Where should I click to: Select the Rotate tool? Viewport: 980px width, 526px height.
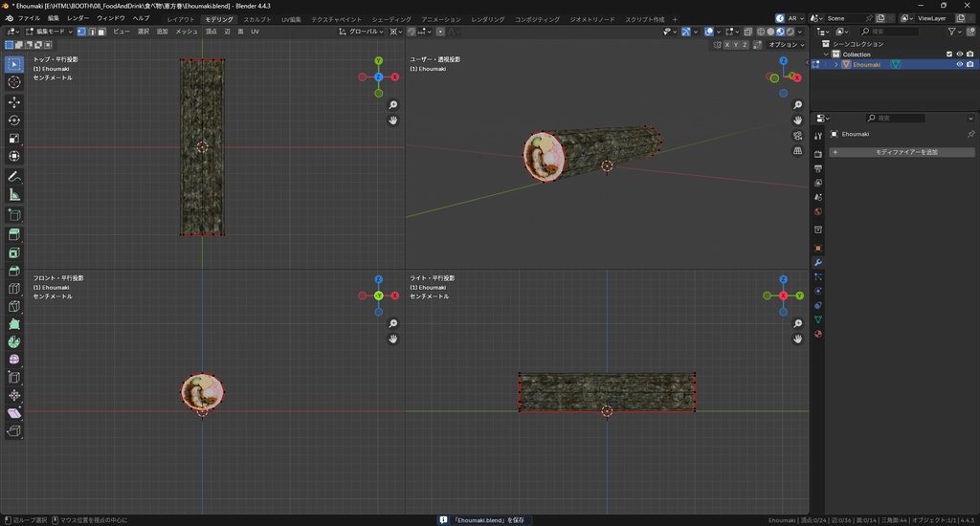click(14, 121)
